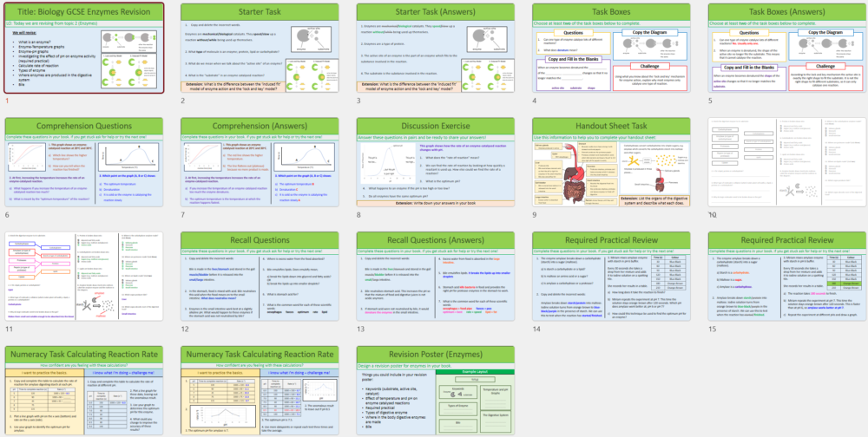Click slide number 6 under Comprehension Questions
The height and width of the screenshot is (437, 868).
coord(7,215)
